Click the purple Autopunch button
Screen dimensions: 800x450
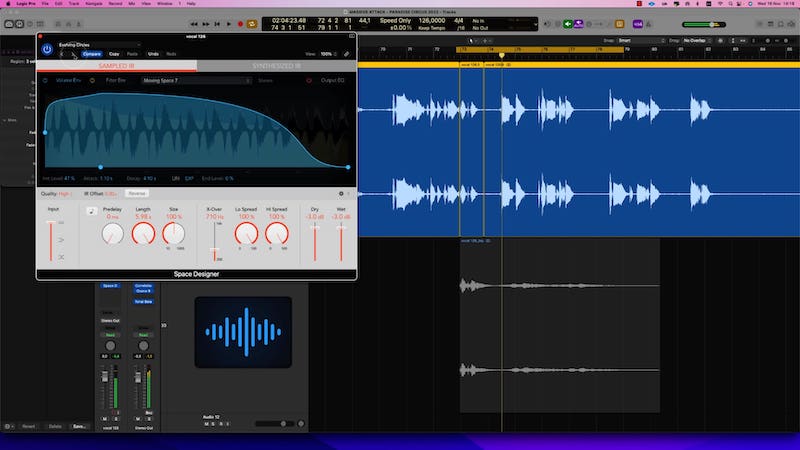[x=579, y=24]
